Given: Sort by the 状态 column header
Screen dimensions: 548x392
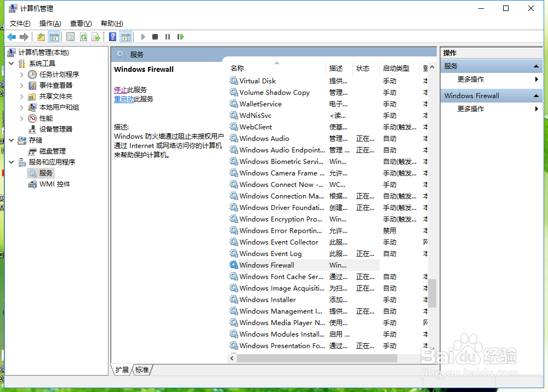Looking at the screenshot, I should pos(366,68).
